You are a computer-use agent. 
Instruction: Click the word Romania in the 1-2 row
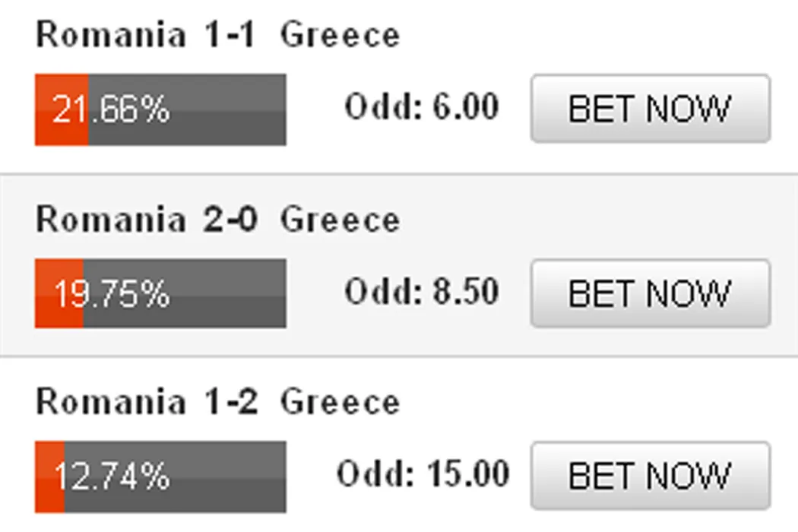click(x=111, y=402)
